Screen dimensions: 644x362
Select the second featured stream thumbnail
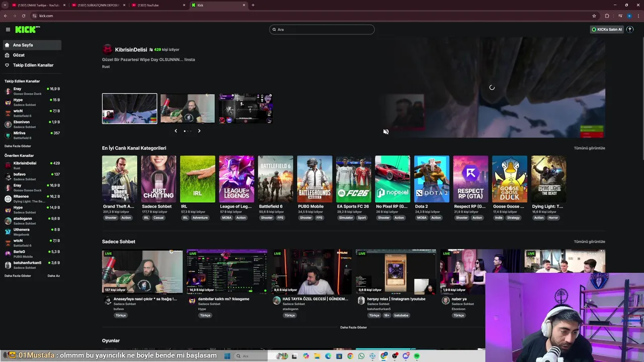188,109
